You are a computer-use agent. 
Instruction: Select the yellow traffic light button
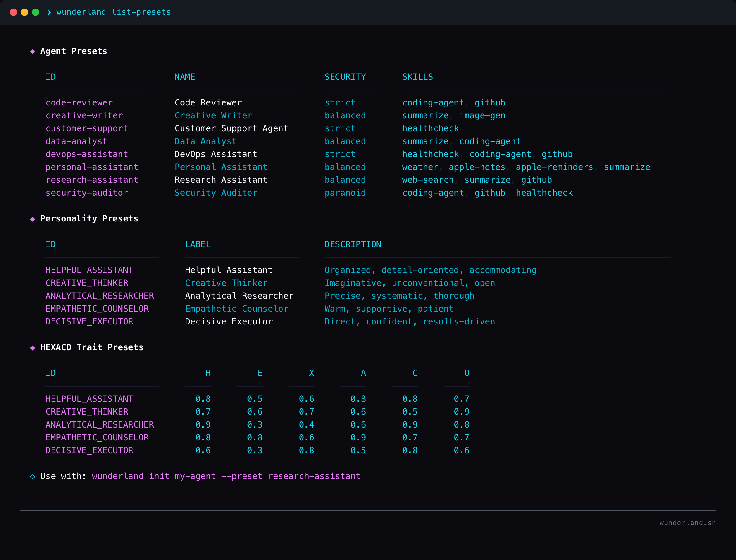pos(24,12)
